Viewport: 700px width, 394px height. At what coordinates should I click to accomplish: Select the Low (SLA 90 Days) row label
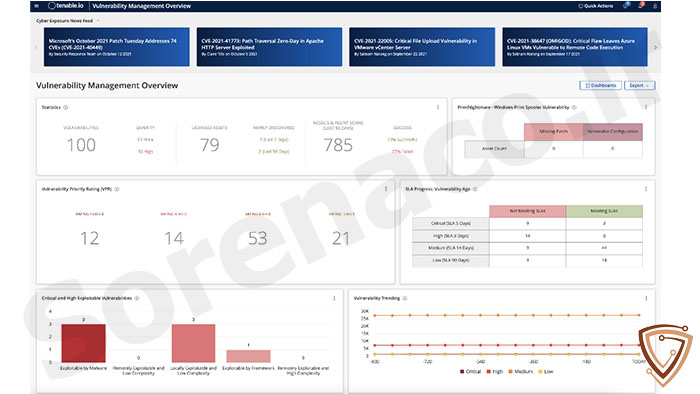[x=451, y=260]
